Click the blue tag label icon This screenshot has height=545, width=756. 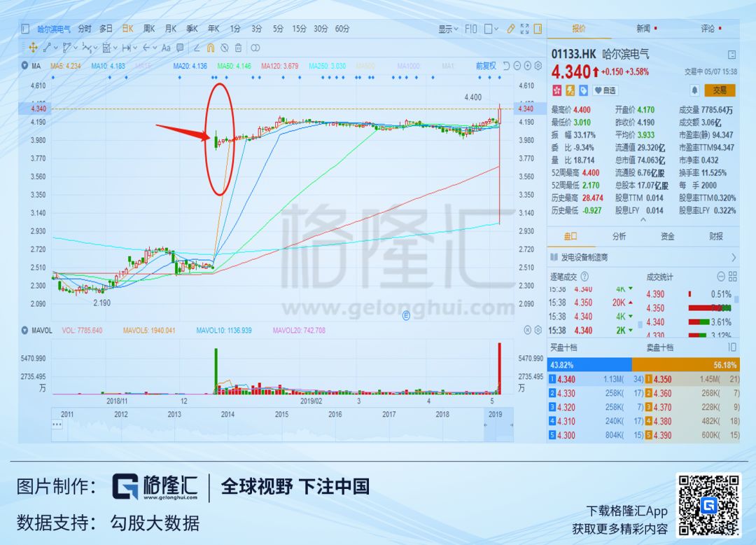(583, 90)
